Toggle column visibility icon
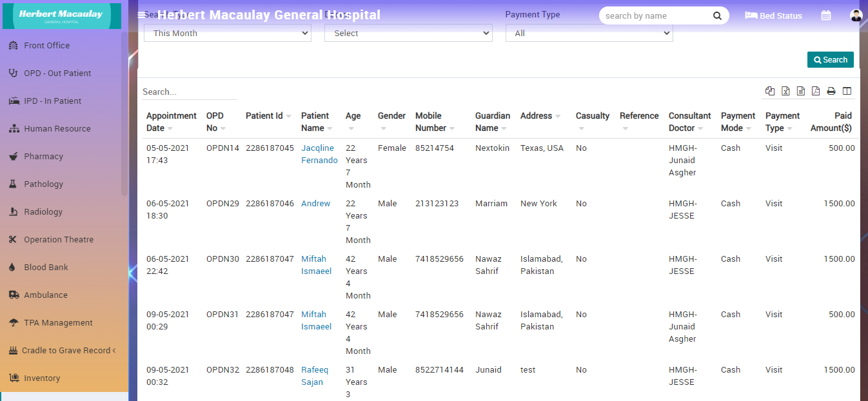 [x=847, y=92]
